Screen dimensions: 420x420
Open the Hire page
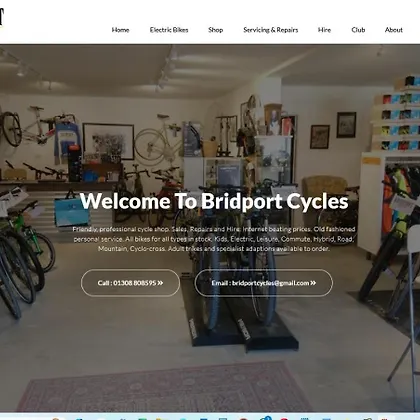coord(324,30)
